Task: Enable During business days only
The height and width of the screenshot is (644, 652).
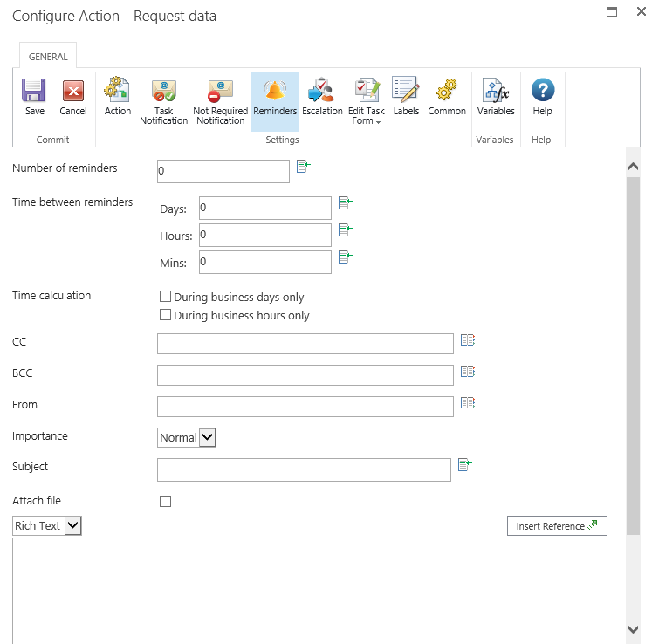Action: coord(165,297)
